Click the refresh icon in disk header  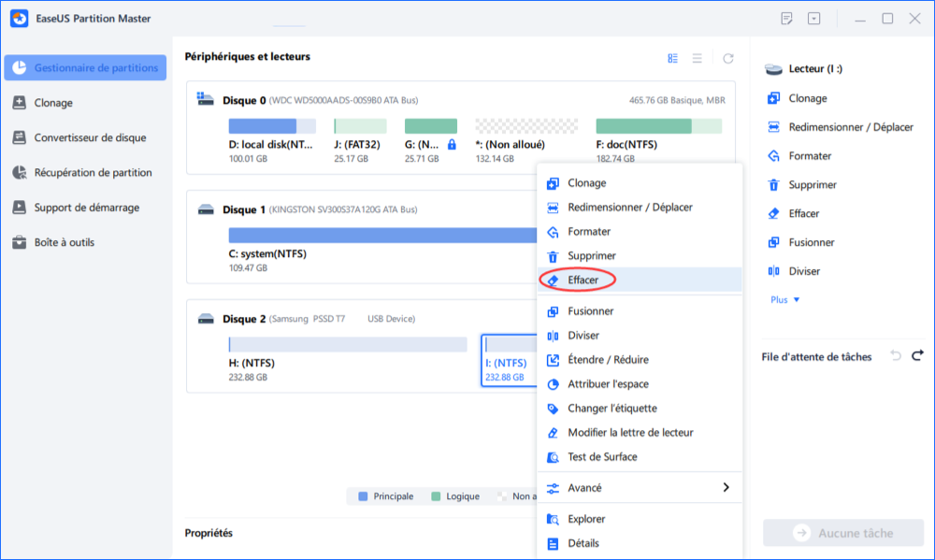pyautogui.click(x=728, y=58)
